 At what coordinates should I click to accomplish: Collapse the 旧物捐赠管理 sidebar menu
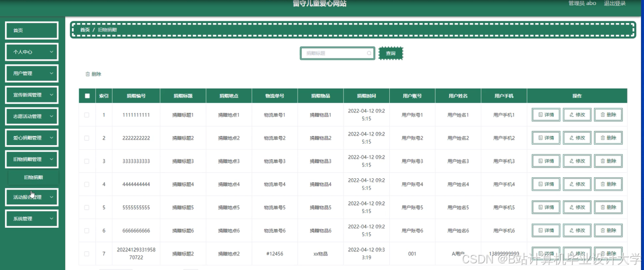pos(32,159)
